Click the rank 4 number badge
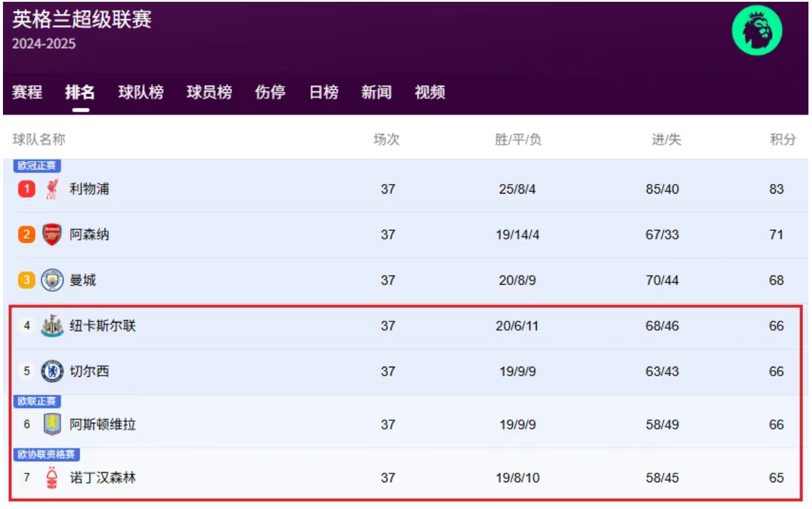Viewport: 812px width, 509px height. point(26,326)
